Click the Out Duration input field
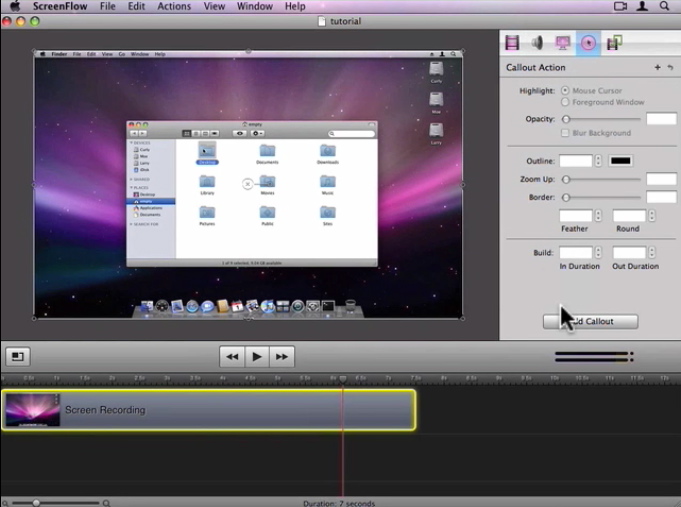This screenshot has width=681, height=507. [x=629, y=252]
